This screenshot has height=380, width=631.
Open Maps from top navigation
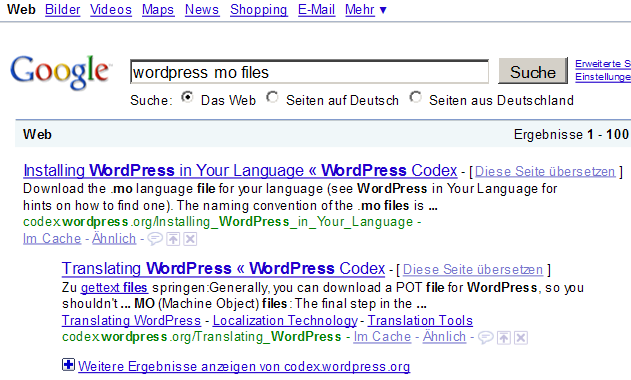point(158,10)
